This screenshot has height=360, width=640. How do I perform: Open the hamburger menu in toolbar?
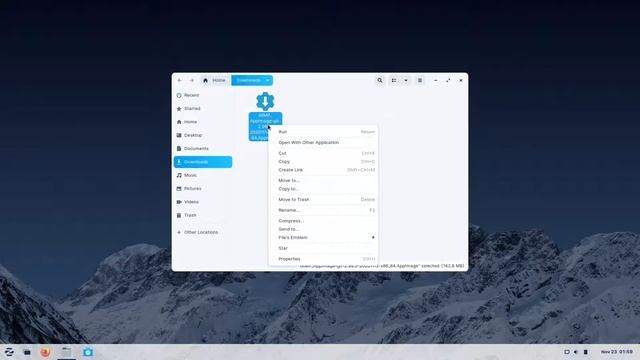[x=420, y=80]
